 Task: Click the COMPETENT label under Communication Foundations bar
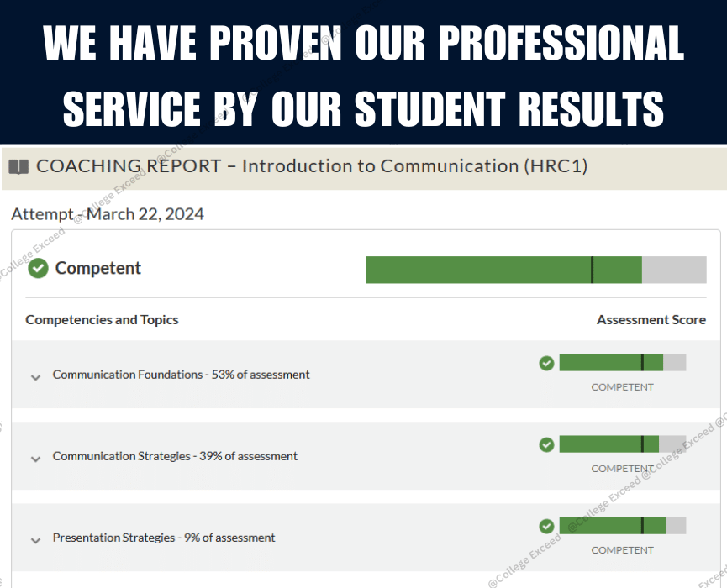[622, 387]
